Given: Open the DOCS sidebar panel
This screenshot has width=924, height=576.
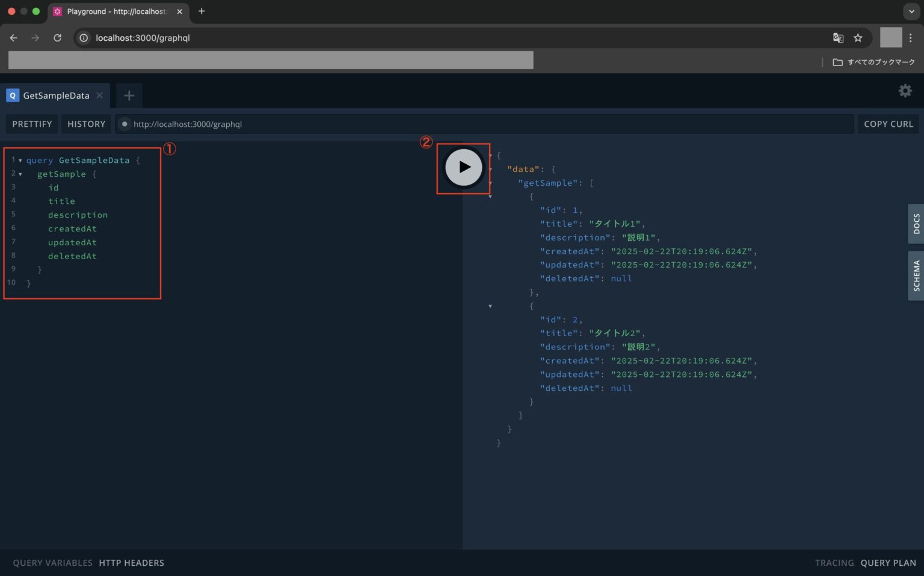Looking at the screenshot, I should pyautogui.click(x=916, y=224).
